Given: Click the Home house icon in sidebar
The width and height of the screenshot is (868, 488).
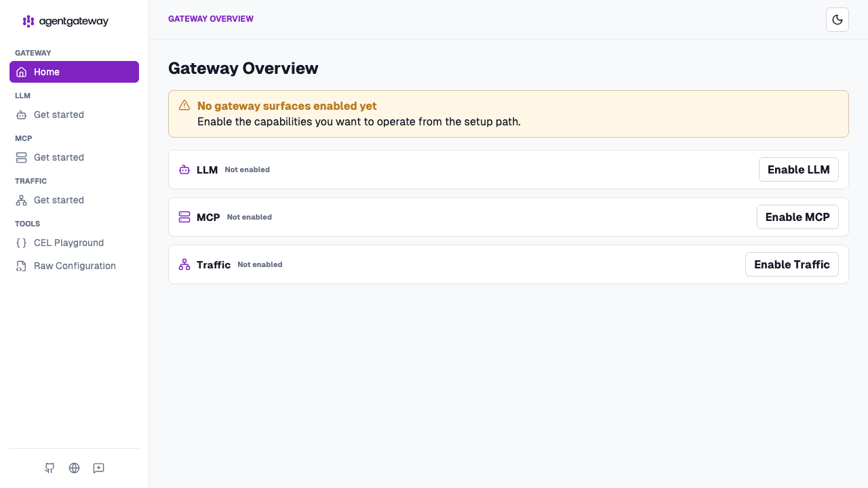Looking at the screenshot, I should 21,72.
